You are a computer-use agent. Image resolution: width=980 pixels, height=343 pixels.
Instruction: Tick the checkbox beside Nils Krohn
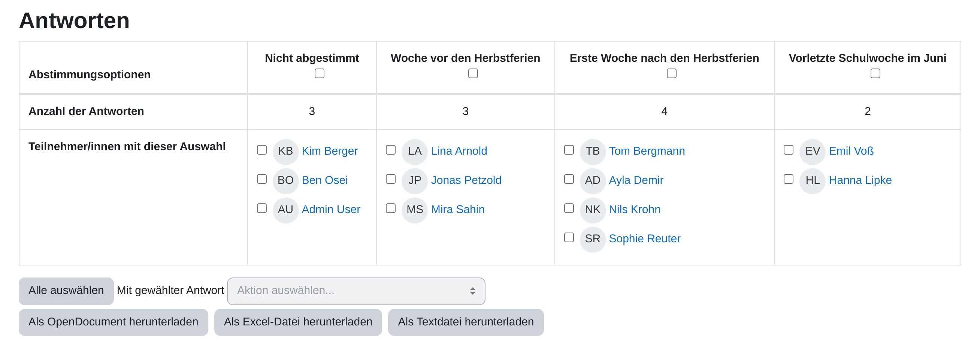point(569,209)
